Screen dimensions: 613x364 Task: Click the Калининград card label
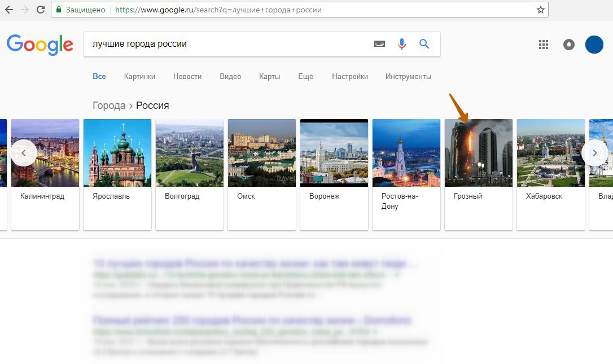click(x=42, y=196)
